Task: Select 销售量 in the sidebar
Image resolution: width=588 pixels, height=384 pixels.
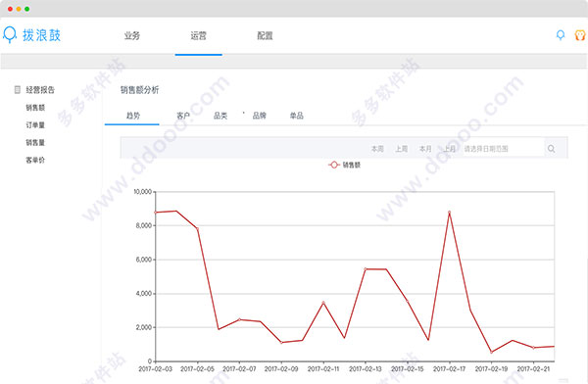Action: 35,142
